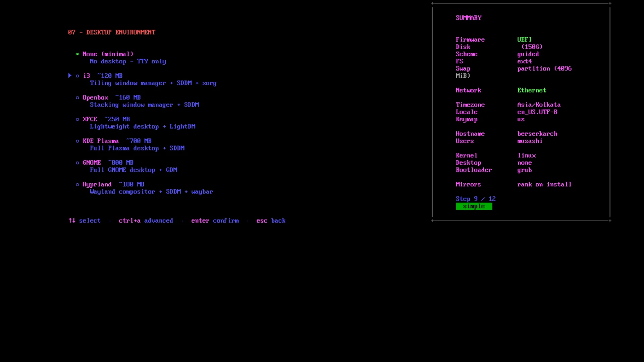This screenshot has width=644, height=362.
Task: Click the Kernel value 'linux'
Action: click(x=527, y=156)
